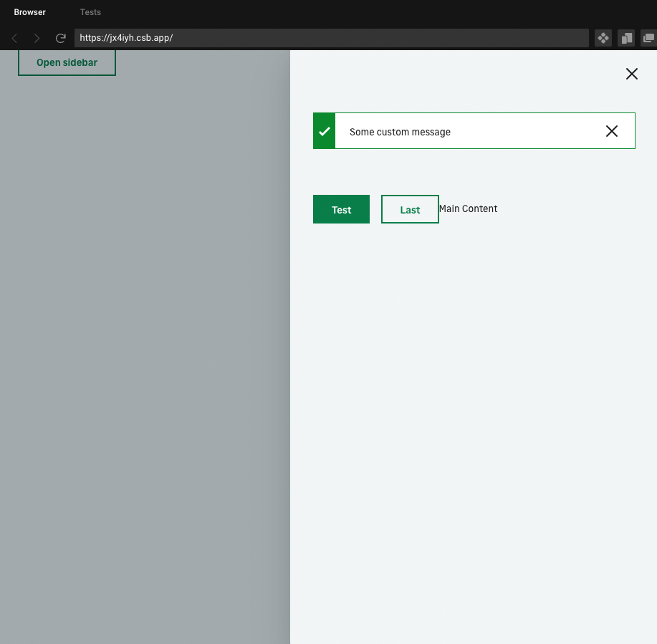The width and height of the screenshot is (657, 644).
Task: Click the empty sidebar panel area
Action: coord(473,430)
